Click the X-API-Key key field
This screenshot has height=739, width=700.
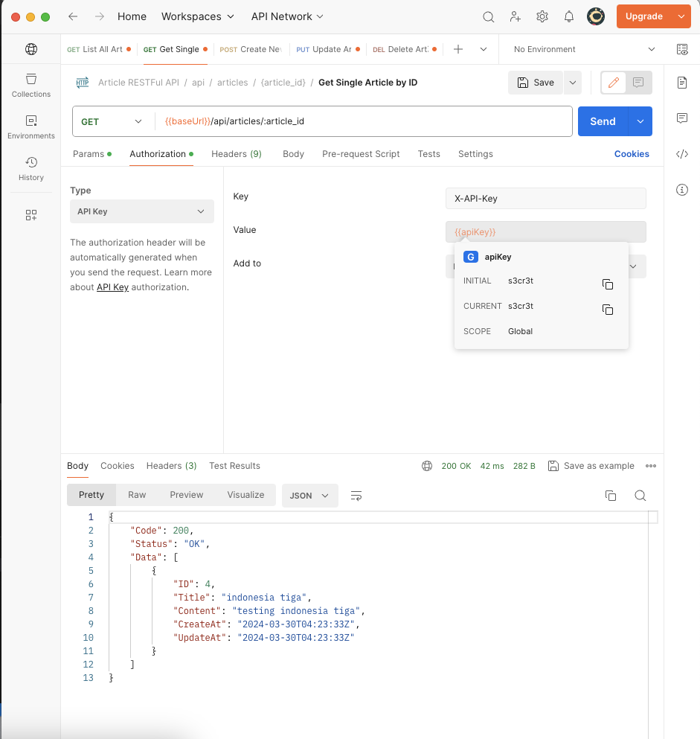pos(545,199)
